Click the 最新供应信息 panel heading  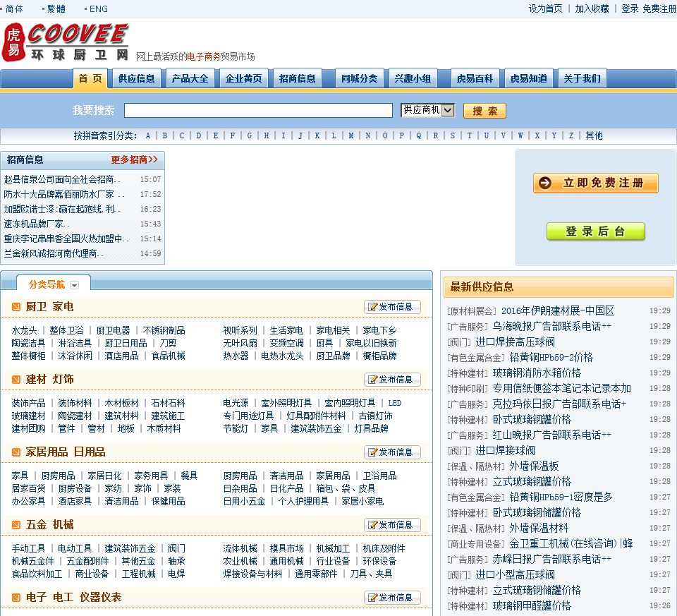point(482,287)
